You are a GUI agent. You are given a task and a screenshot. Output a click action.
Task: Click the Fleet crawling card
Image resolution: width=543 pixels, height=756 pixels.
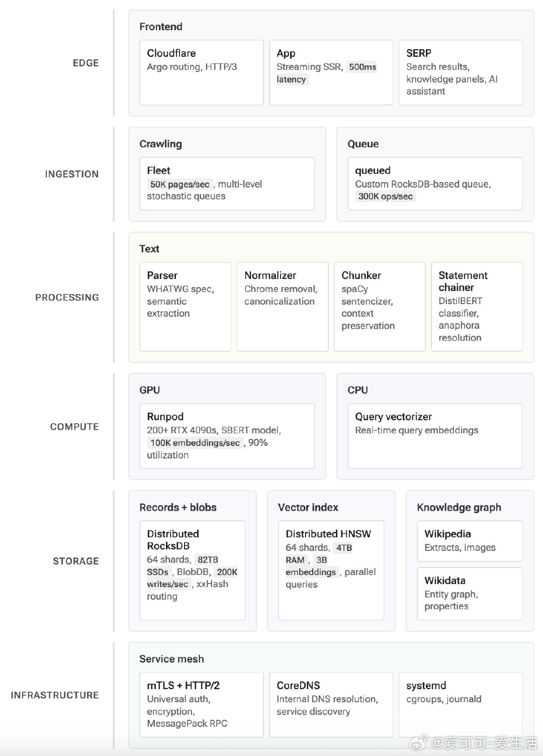coord(227,184)
